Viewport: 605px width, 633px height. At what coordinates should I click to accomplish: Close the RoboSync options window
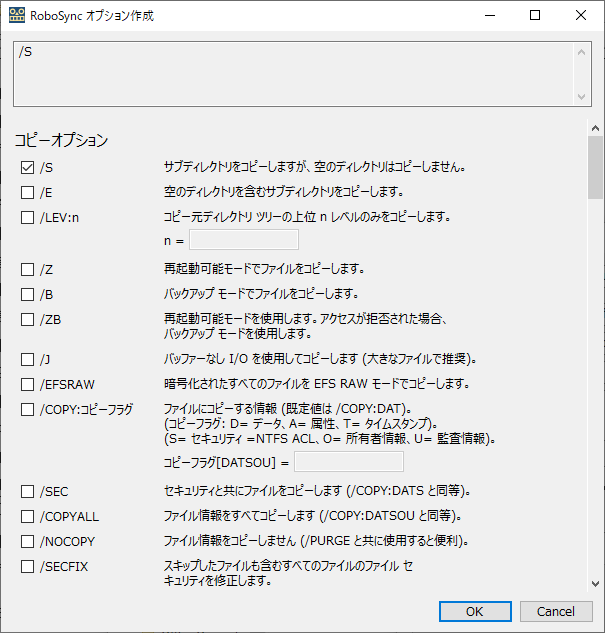click(x=581, y=15)
